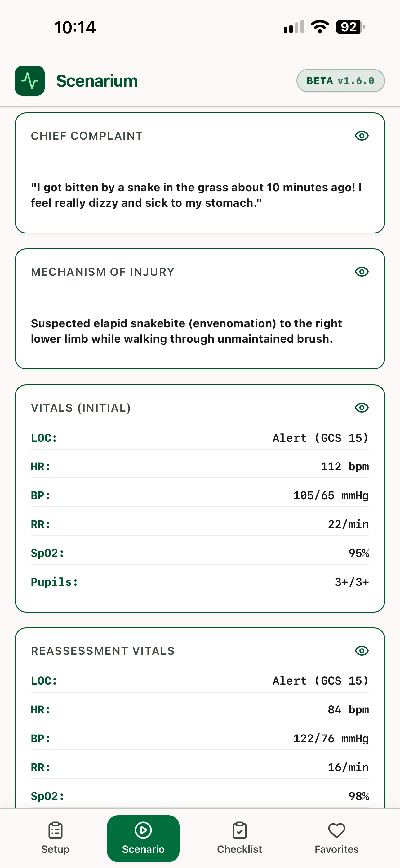Viewport: 400px width, 868px height.
Task: Tap the Scenarium heartbeat logo icon
Action: [30, 80]
